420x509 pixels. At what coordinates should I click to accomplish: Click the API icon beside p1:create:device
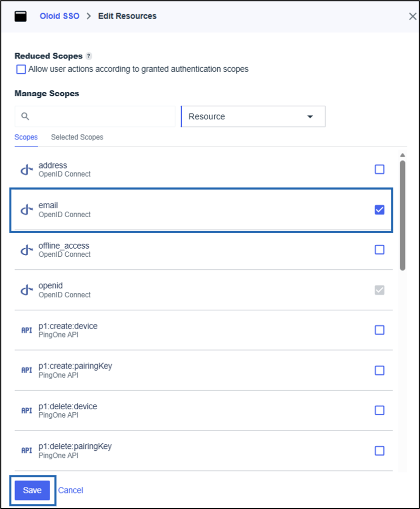pos(27,330)
